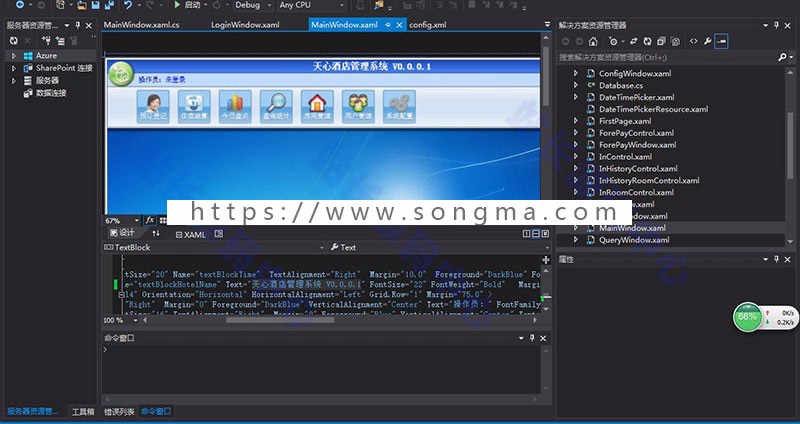Pin the Solution Explorer panel

[x=777, y=25]
